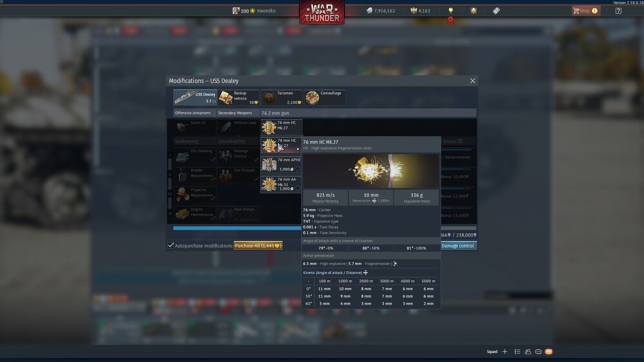Click the Damage control button

tap(458, 245)
